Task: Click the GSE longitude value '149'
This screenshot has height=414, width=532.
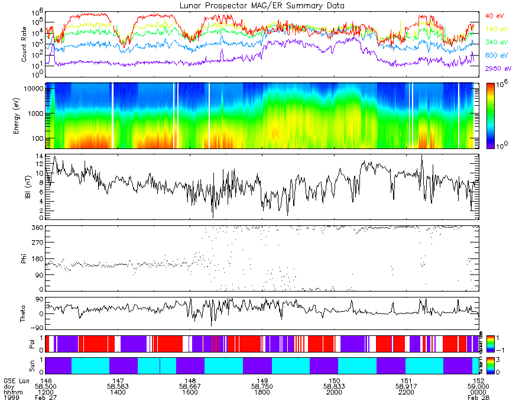Action: point(262,381)
